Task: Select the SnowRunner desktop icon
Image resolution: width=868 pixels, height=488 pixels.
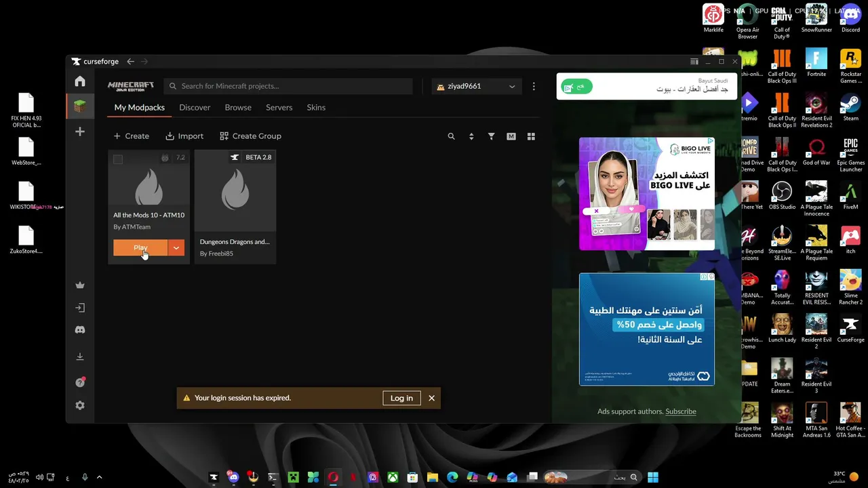Action: pos(816,19)
